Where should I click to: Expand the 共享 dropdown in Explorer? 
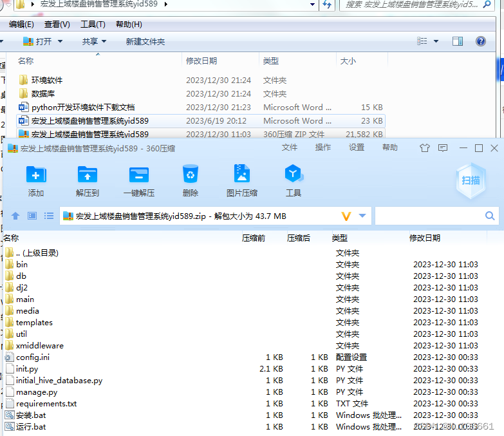pyautogui.click(x=104, y=41)
